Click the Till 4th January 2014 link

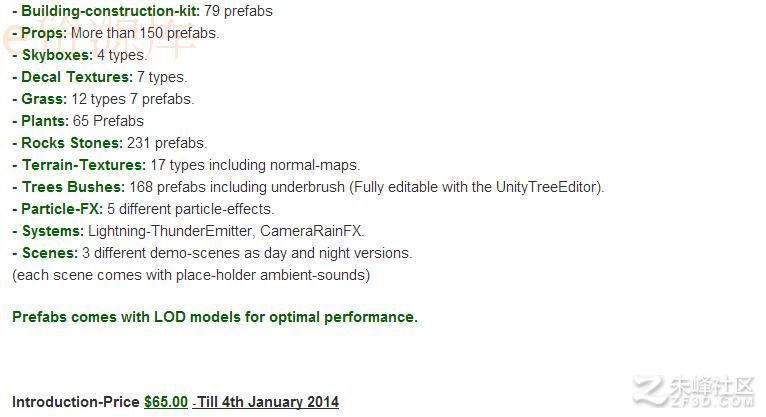(x=265, y=402)
